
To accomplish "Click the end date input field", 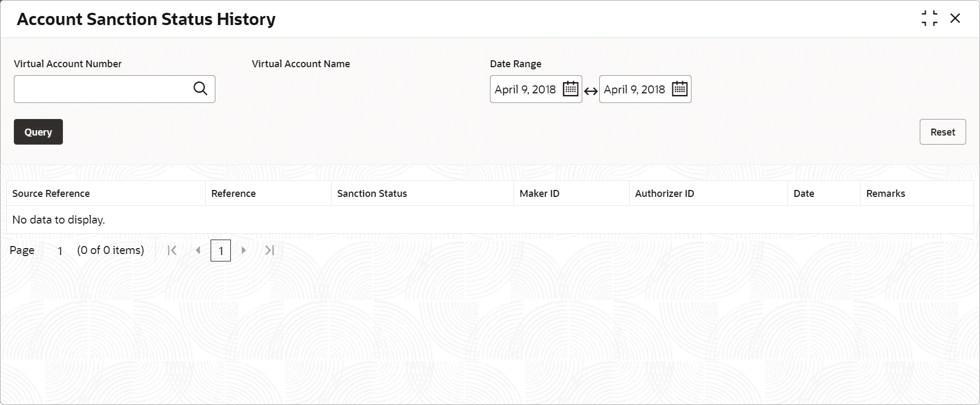I will pos(634,89).
